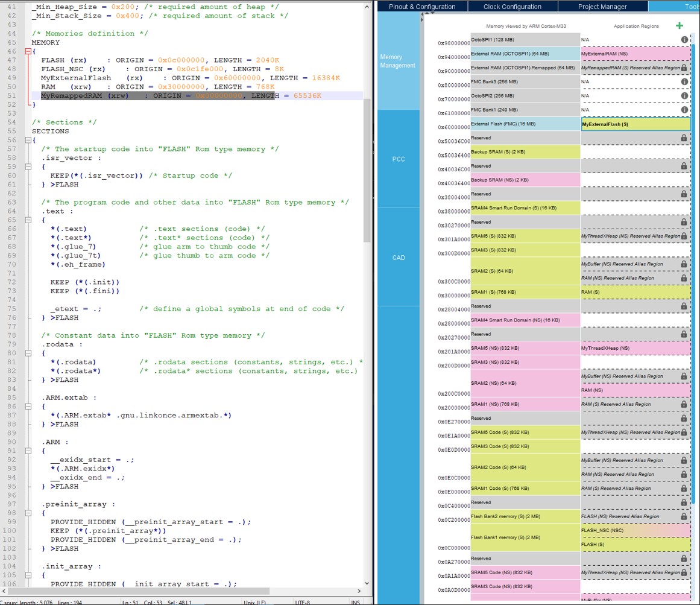Click lock icon on Reserved row at 0x0C400000

(684, 502)
